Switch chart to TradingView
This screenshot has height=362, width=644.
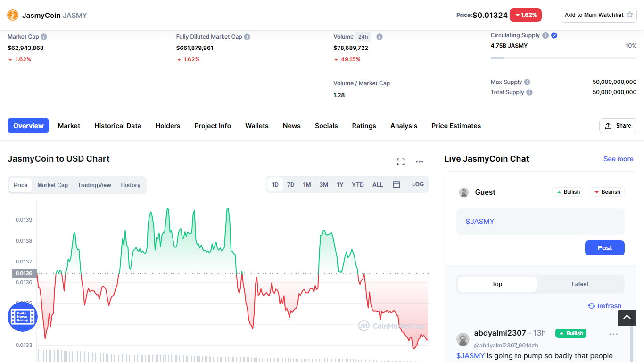pos(94,185)
